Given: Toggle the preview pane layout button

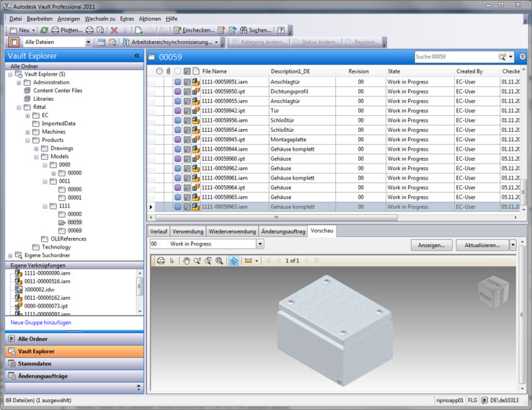Looking at the screenshot, I should click(14, 43).
